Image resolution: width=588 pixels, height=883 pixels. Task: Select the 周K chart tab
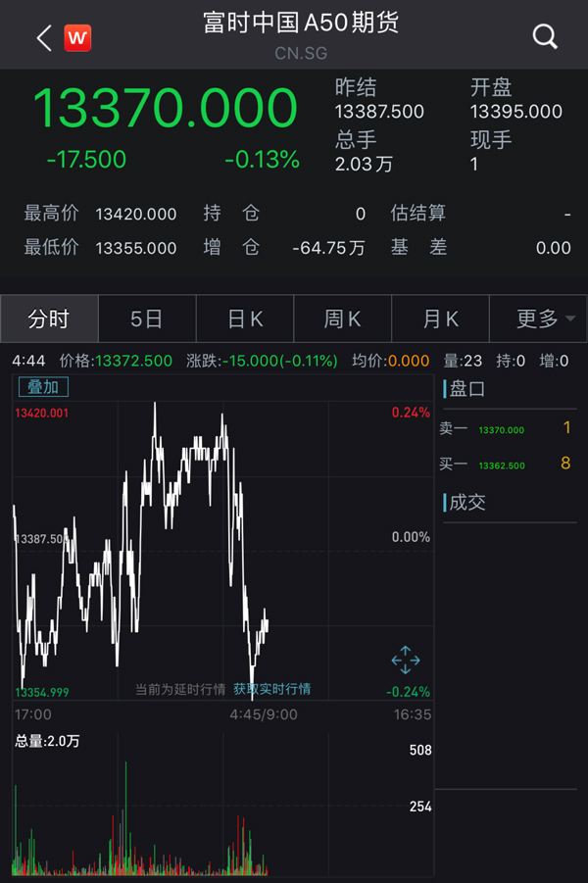click(343, 319)
